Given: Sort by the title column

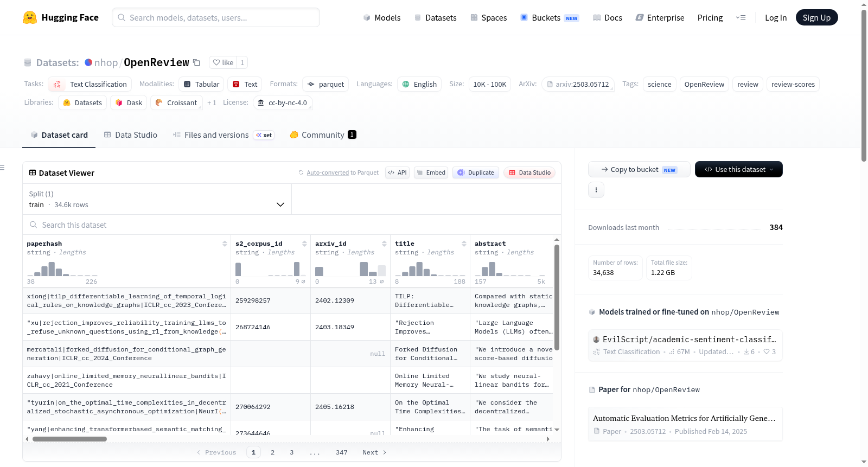Looking at the screenshot, I should pyautogui.click(x=464, y=244).
